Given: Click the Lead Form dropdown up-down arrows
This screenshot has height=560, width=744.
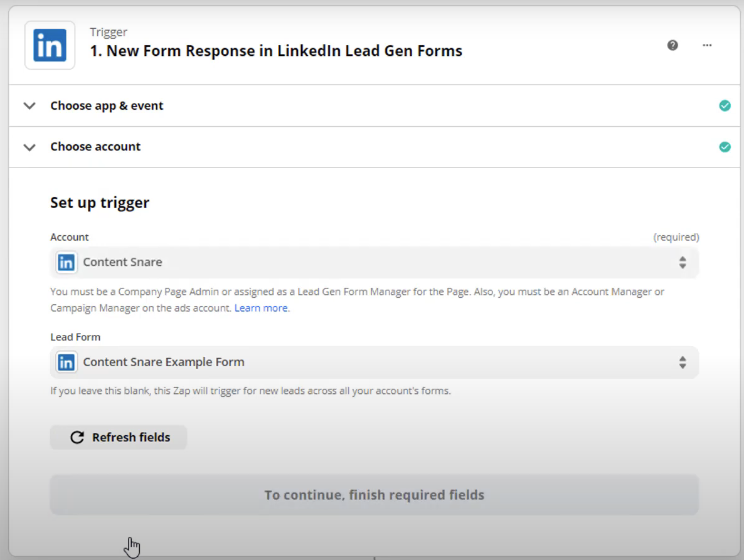Looking at the screenshot, I should (683, 362).
